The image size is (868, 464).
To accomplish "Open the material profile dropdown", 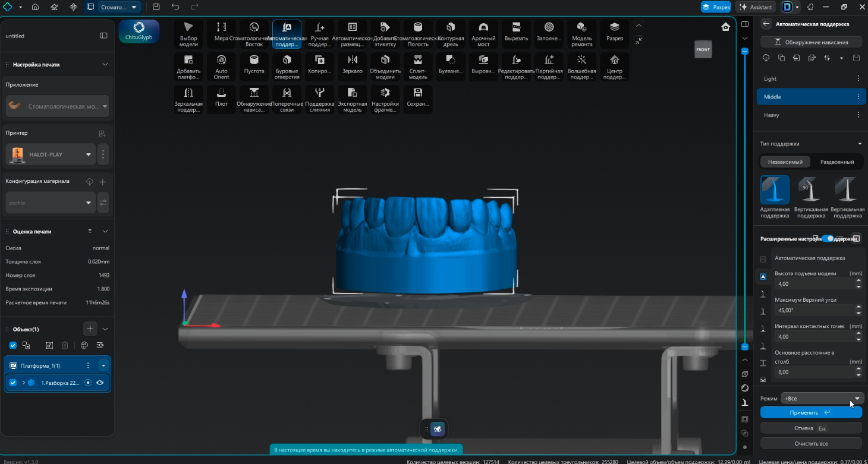I will [x=50, y=203].
